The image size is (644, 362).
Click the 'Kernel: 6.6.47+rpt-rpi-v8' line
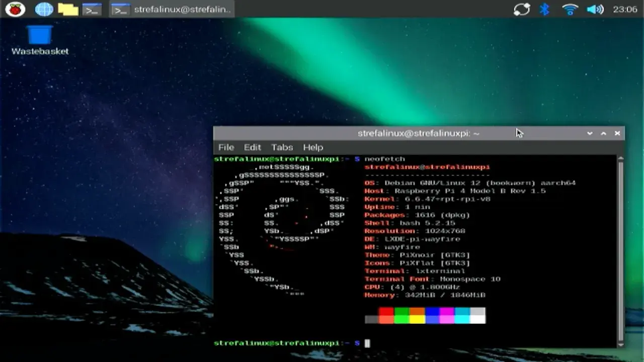[x=427, y=199]
